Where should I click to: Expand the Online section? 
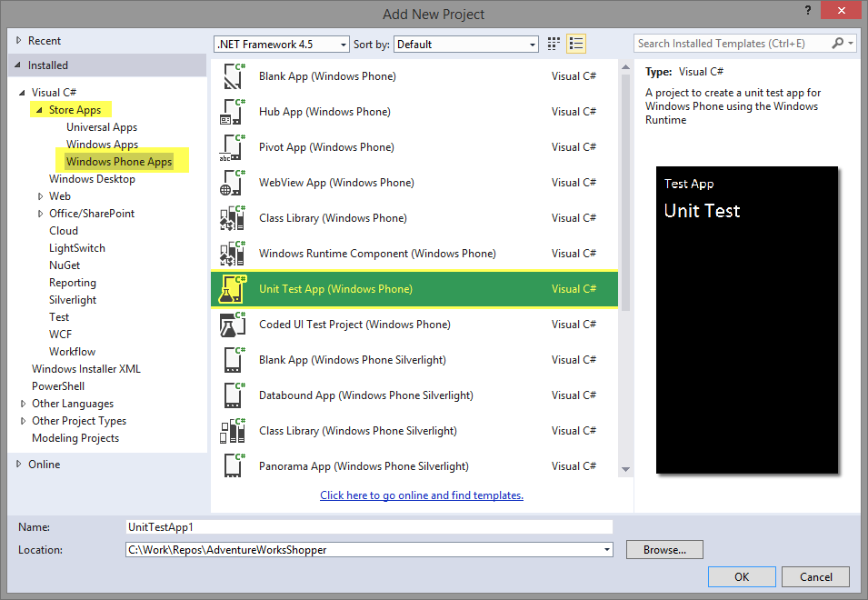click(x=19, y=464)
